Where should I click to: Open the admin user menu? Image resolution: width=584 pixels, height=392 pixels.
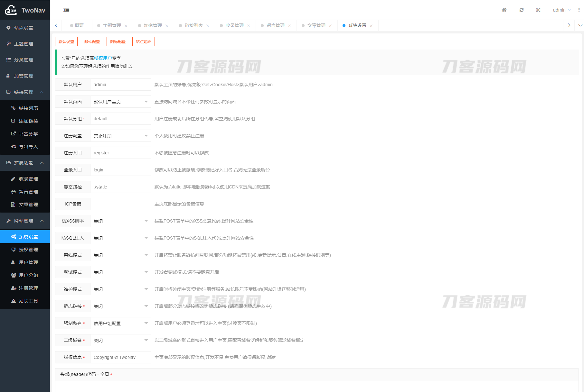click(x=561, y=10)
